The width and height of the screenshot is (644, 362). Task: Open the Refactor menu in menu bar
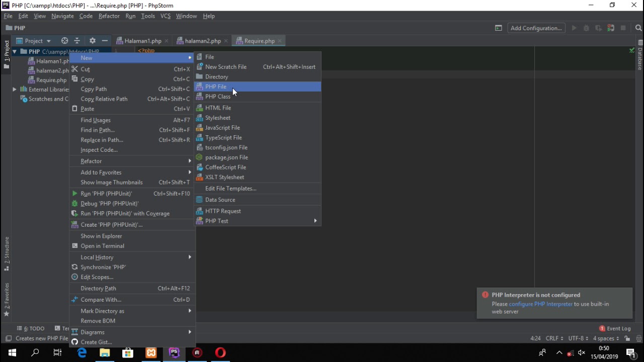tap(109, 16)
